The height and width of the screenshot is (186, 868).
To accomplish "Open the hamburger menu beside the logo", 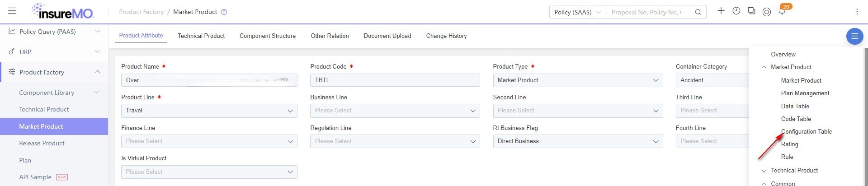I will coord(12,11).
